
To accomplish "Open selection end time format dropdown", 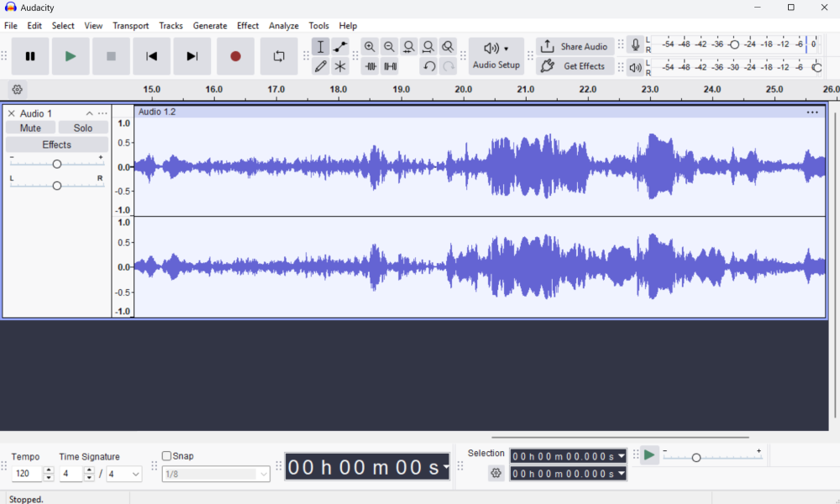I will coord(622,474).
